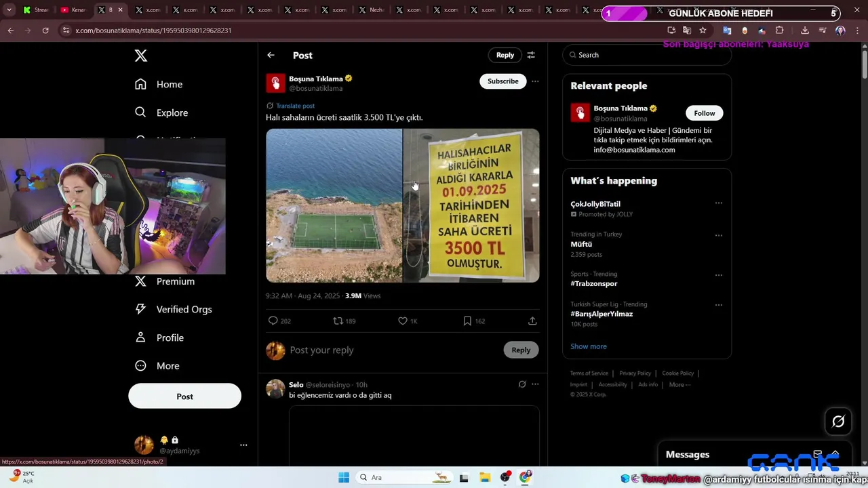Open tab search dropdown arrow
Viewport: 868px width, 488px height.
[9, 10]
